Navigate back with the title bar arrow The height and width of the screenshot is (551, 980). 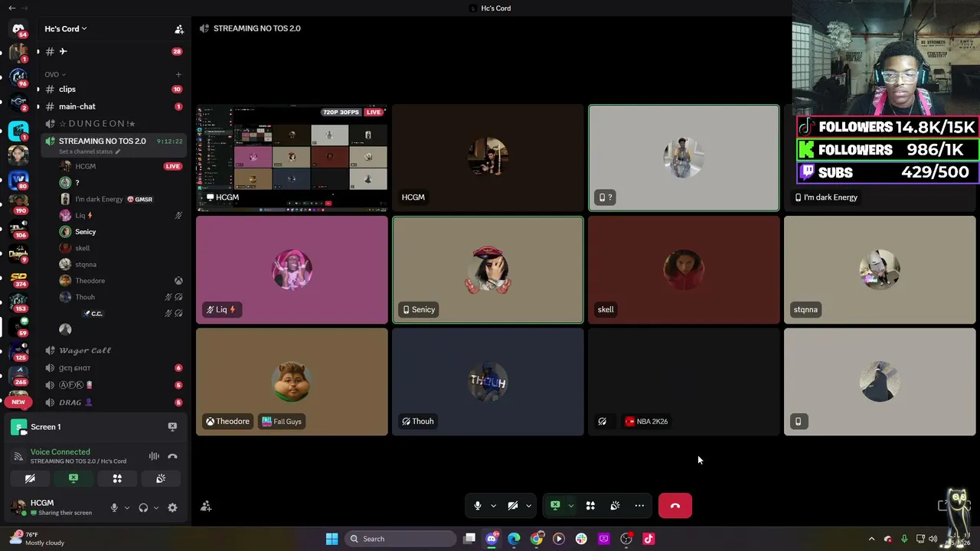point(11,8)
